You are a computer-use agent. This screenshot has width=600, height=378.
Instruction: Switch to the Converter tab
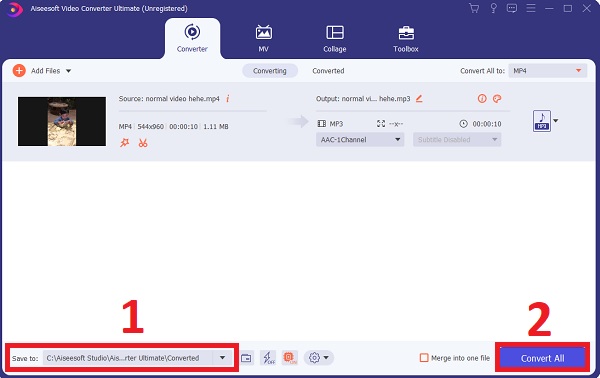(192, 38)
